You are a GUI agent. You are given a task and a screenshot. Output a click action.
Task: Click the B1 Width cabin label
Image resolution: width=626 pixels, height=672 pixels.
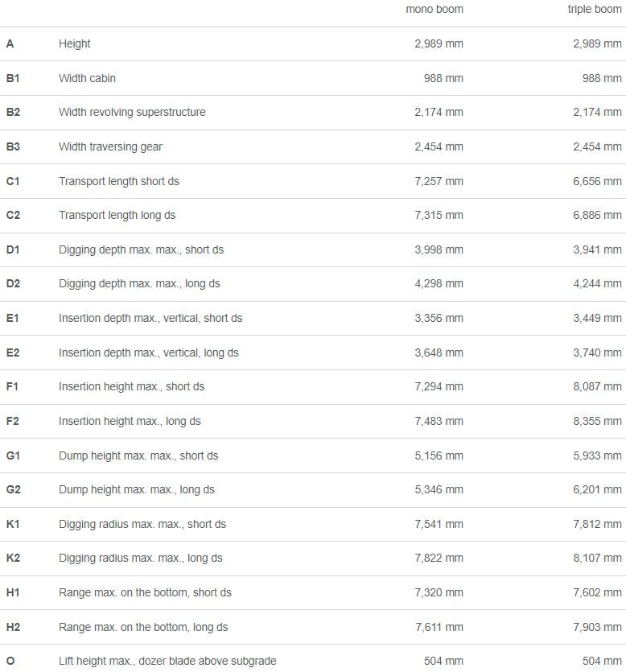coord(87,78)
